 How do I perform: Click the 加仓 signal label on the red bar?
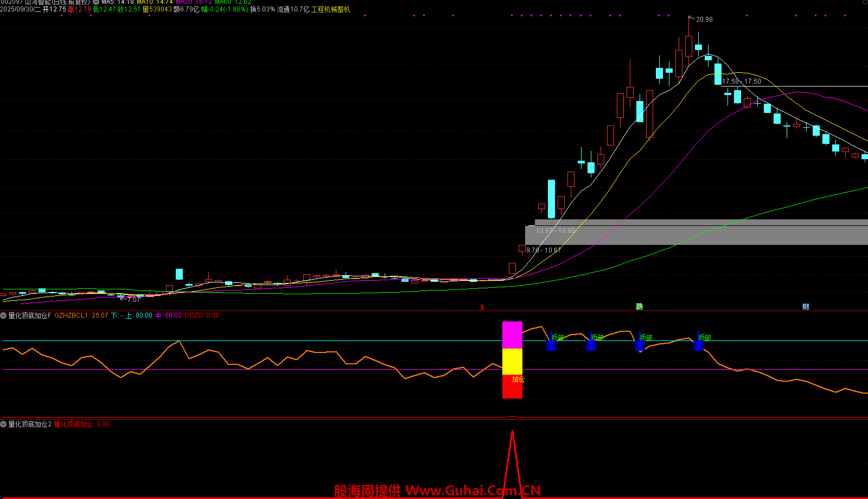pyautogui.click(x=518, y=379)
